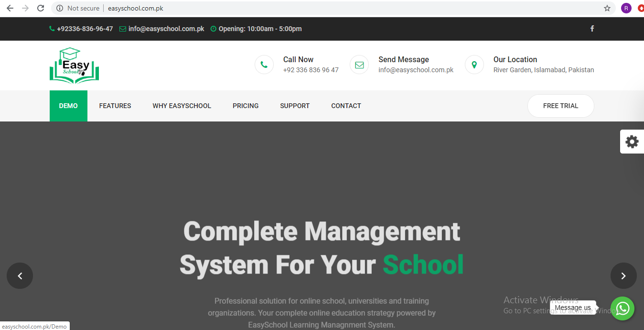The height and width of the screenshot is (330, 644).
Task: View site info via Not secure icon
Action: (x=60, y=8)
